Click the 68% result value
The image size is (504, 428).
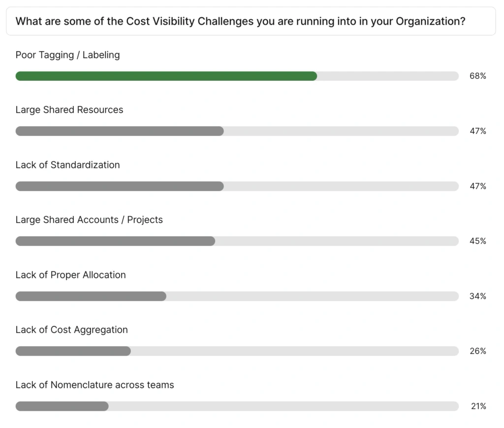(x=477, y=76)
